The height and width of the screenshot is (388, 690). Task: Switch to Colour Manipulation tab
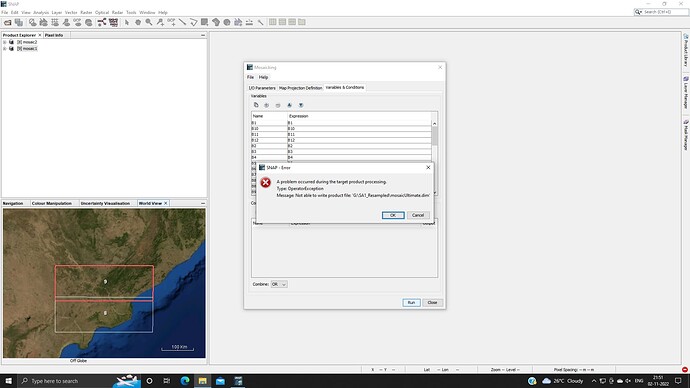click(x=51, y=203)
